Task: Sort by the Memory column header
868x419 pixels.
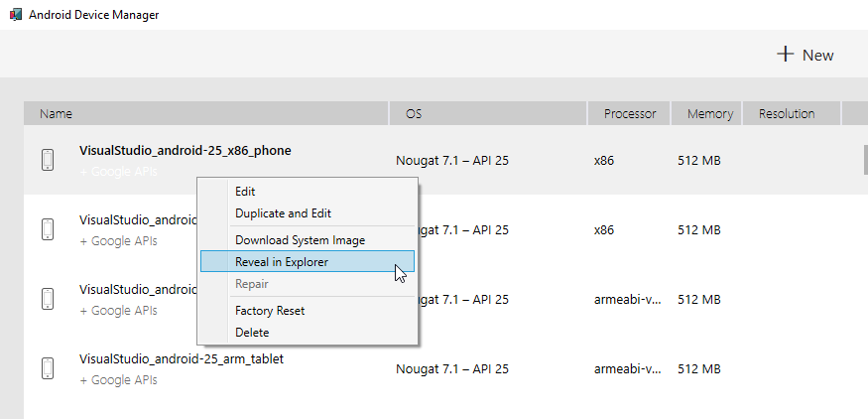Action: [706, 113]
